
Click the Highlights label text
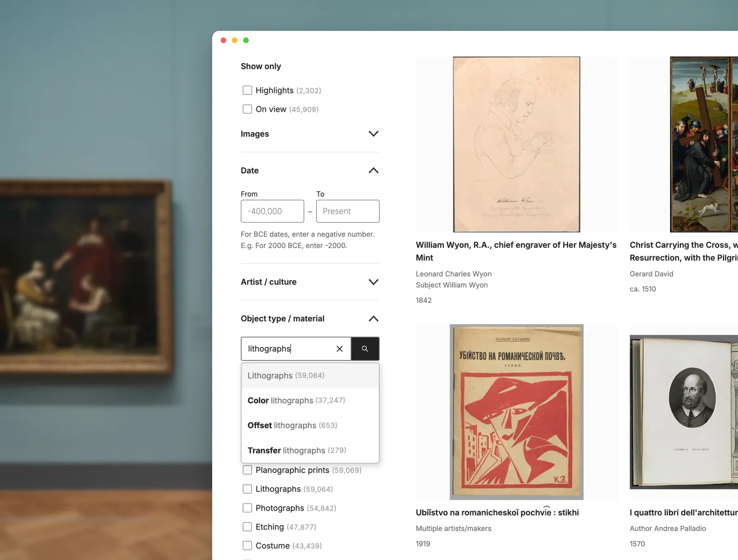pos(274,90)
